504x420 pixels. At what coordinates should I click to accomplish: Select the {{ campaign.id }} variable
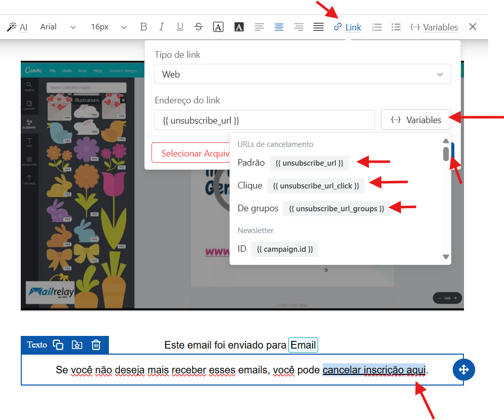point(285,249)
